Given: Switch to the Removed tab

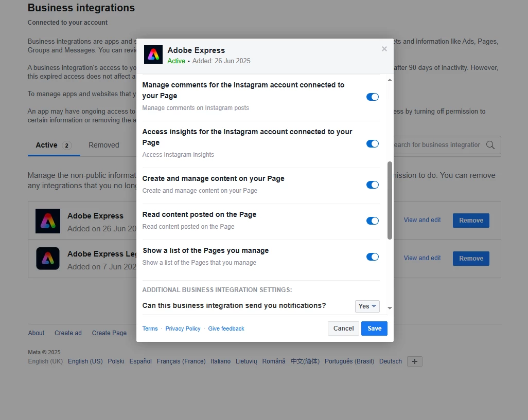Looking at the screenshot, I should click(x=104, y=145).
